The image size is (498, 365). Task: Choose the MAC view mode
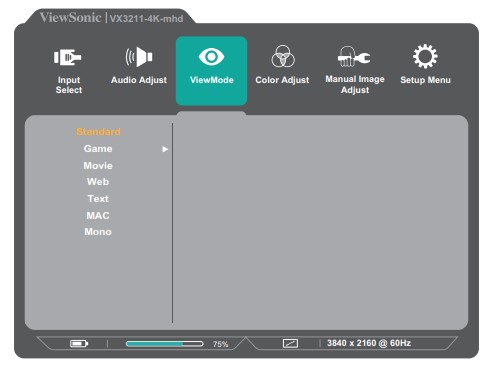(x=98, y=216)
